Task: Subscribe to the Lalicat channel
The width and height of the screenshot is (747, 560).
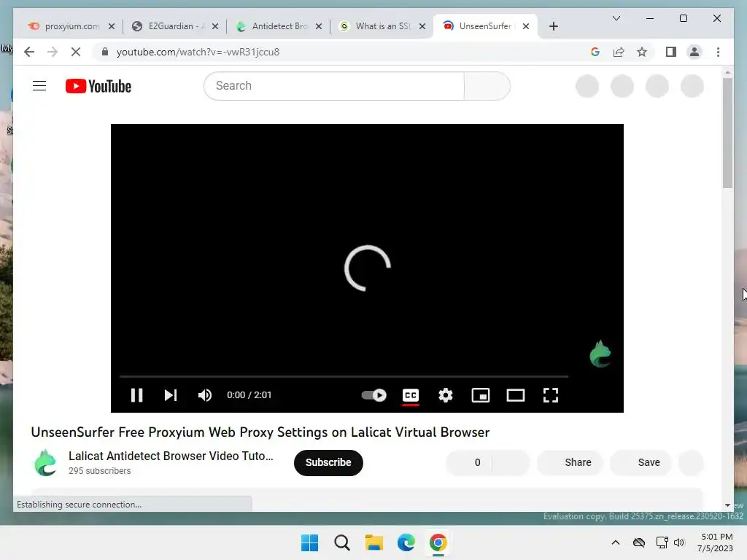Action: (x=328, y=462)
